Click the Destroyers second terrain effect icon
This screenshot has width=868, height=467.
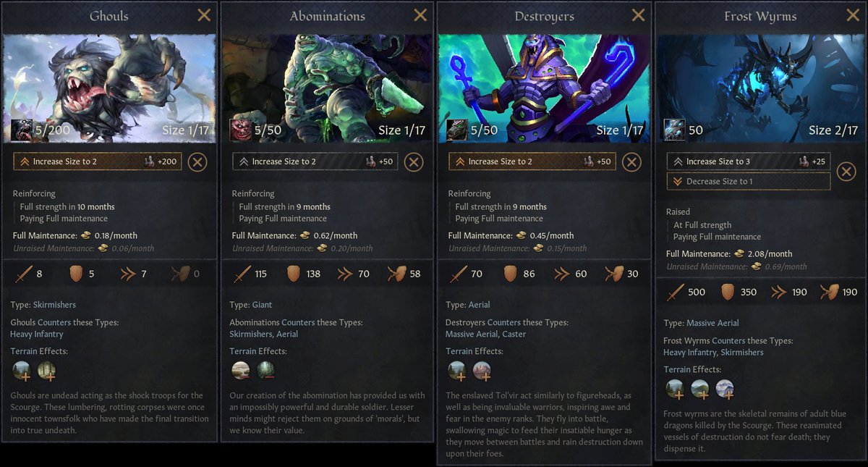coord(482,371)
